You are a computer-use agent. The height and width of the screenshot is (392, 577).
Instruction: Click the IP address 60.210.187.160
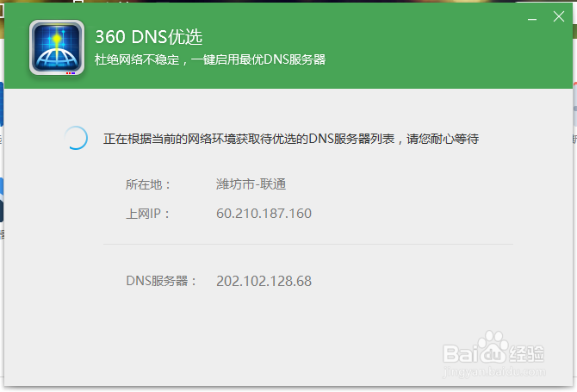[264, 214]
